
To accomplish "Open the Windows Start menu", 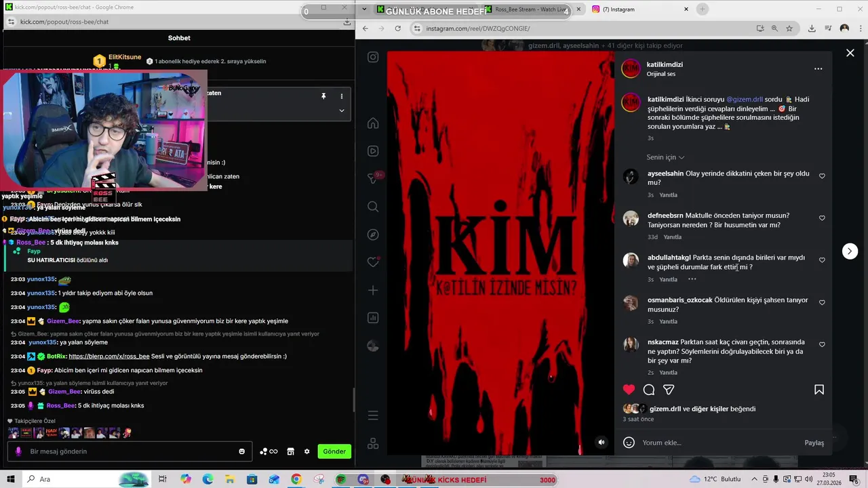I will click(11, 479).
